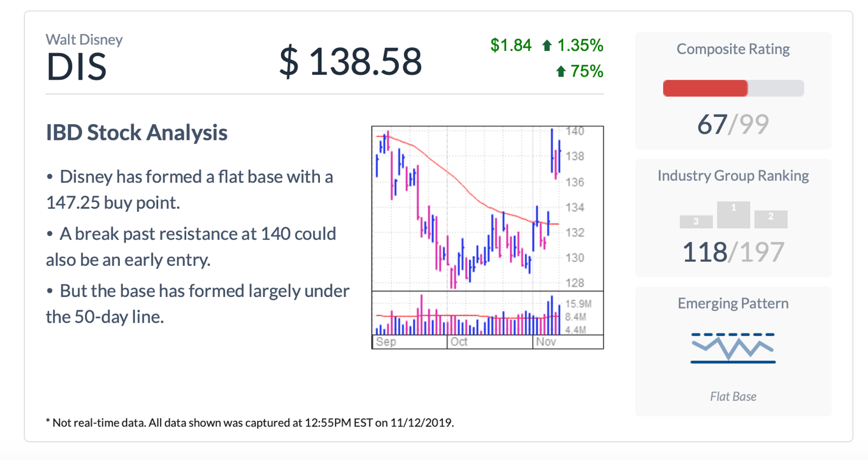This screenshot has width=868, height=460.
Task: Click the Oct label on chart axis
Action: click(459, 342)
